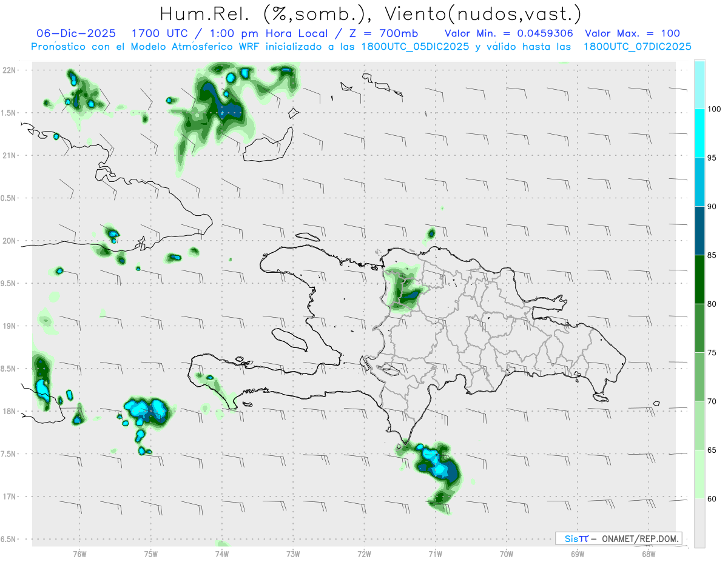Pick the cyan 95–100 colorbar segment

tap(699, 133)
